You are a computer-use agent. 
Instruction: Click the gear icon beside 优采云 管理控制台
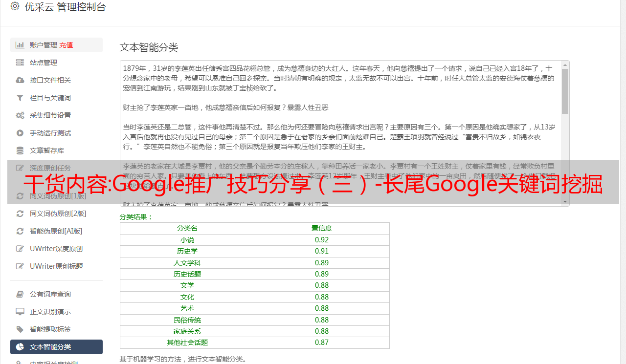pos(15,7)
